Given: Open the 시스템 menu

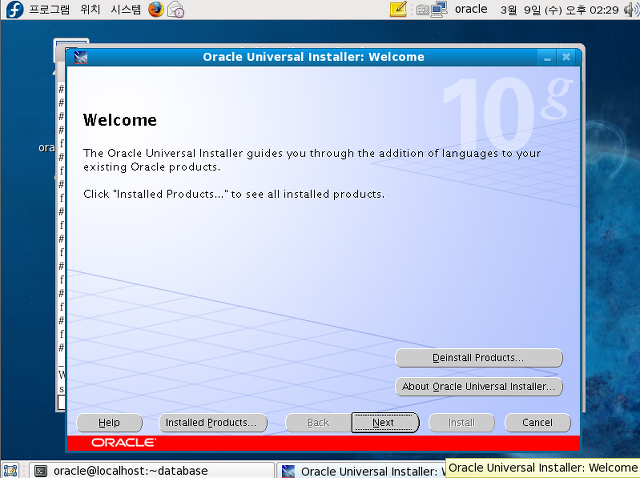Looking at the screenshot, I should coord(126,9).
